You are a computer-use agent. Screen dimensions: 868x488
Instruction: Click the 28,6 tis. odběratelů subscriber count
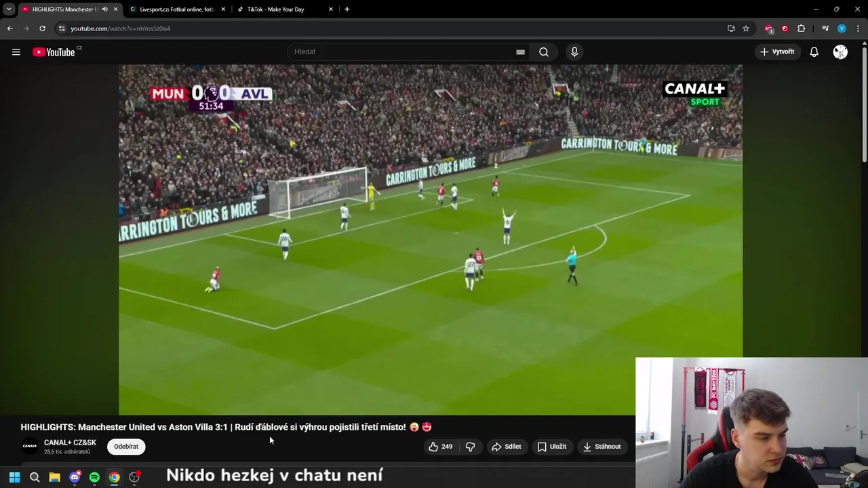(67, 452)
